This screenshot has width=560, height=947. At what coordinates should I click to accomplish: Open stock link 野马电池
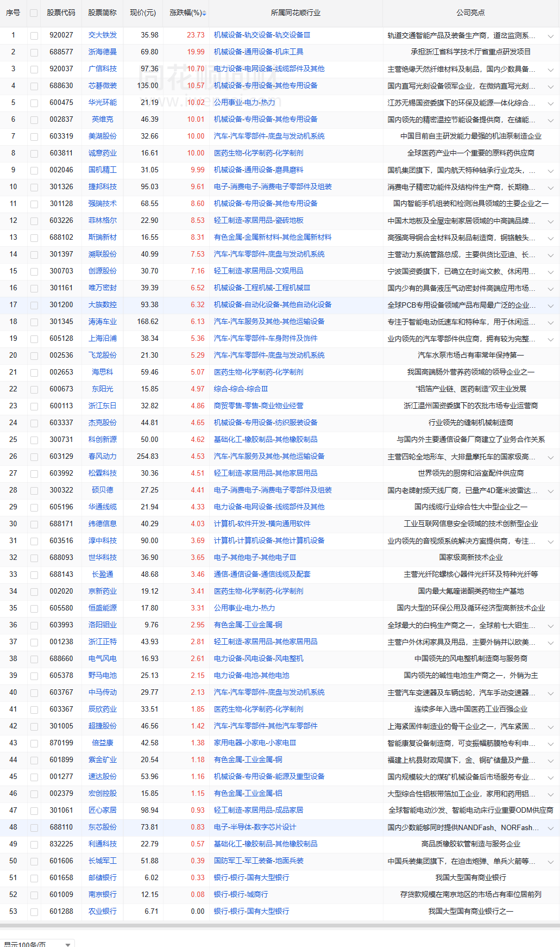coord(103,675)
